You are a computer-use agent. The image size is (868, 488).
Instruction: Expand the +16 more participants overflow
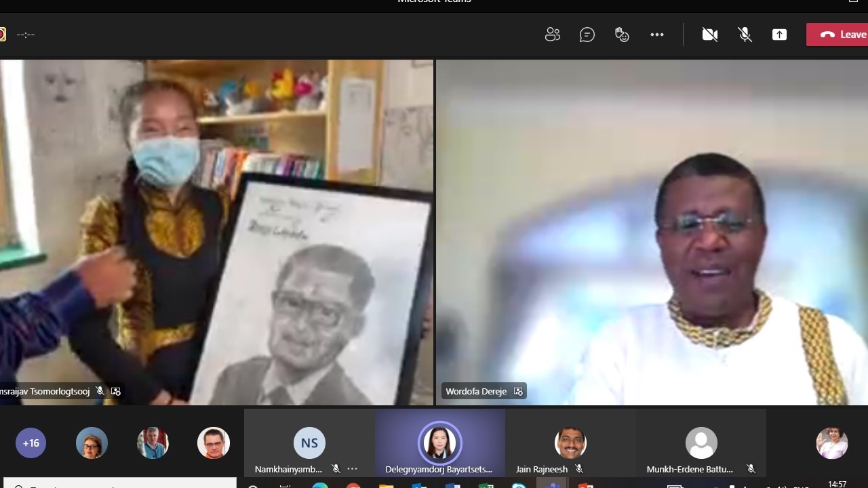tap(31, 443)
